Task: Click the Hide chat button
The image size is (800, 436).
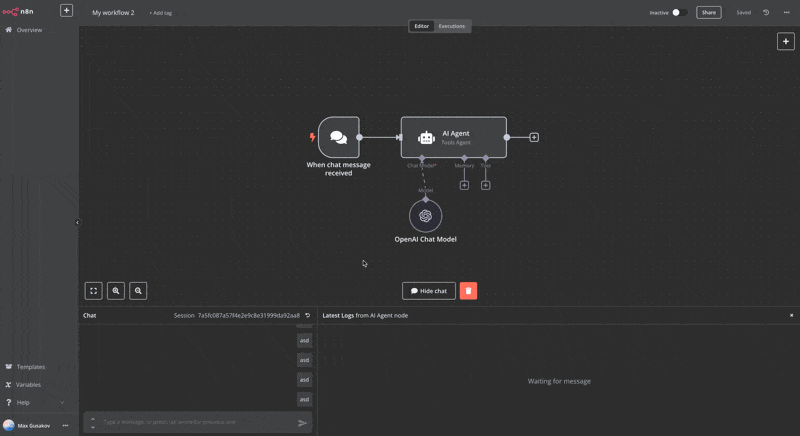Action: pos(429,291)
